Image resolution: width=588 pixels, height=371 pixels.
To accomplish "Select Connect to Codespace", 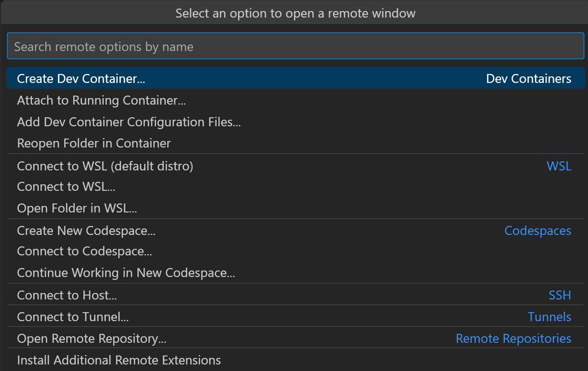I will (x=295, y=251).
